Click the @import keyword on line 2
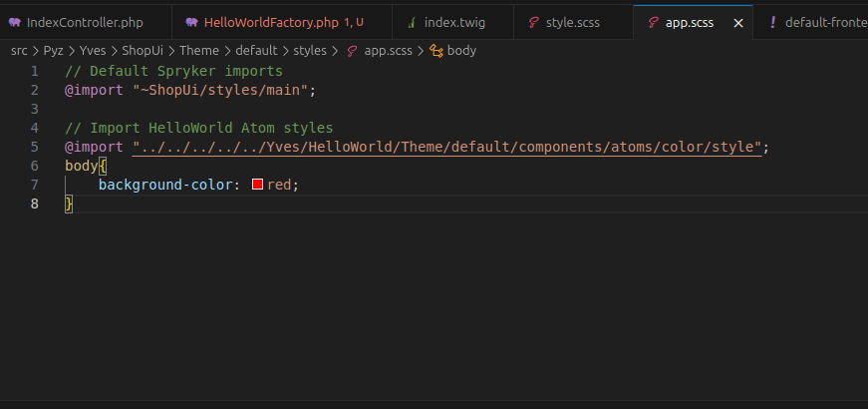868x409 pixels. click(x=94, y=90)
